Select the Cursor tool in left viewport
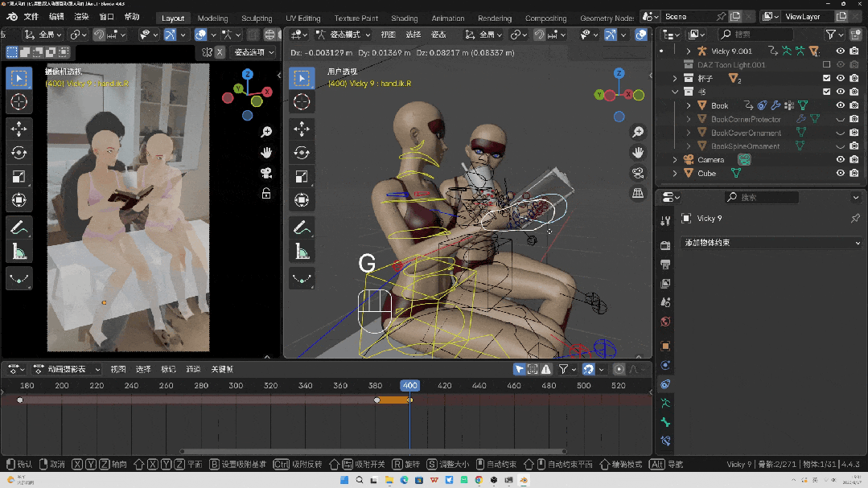 point(19,101)
